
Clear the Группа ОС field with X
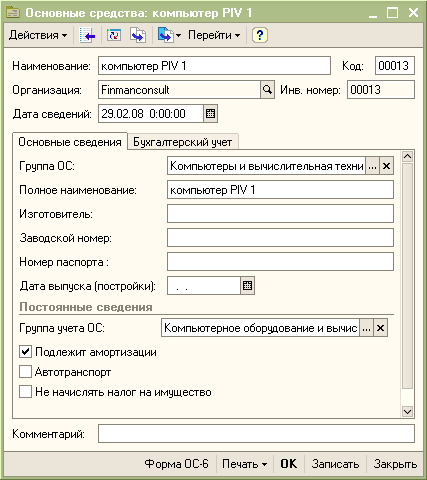click(x=386, y=166)
